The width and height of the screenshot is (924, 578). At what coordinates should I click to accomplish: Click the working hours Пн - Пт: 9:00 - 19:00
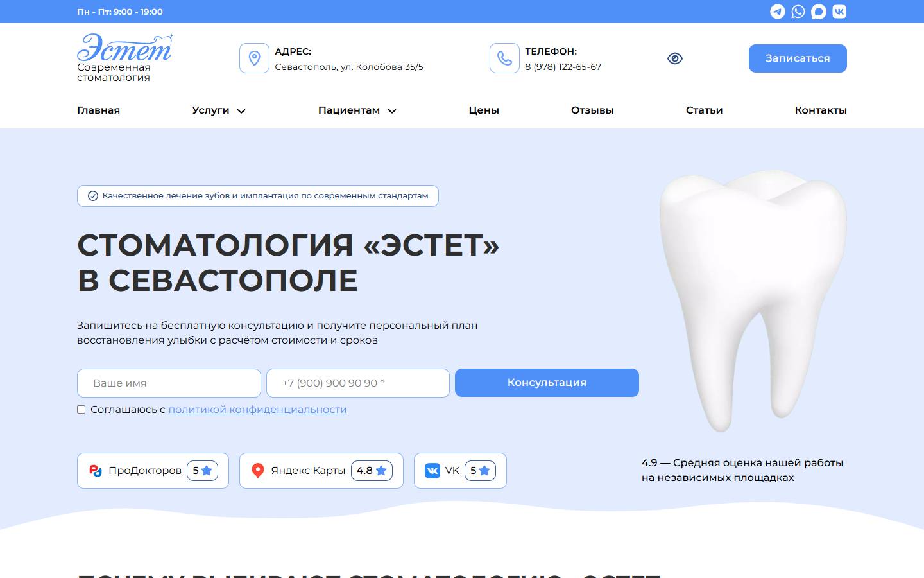coord(120,12)
